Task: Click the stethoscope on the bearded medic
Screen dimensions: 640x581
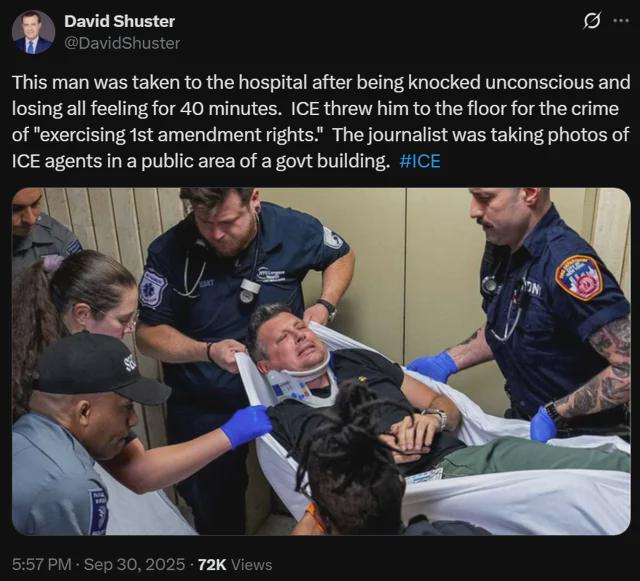Action: [220, 269]
